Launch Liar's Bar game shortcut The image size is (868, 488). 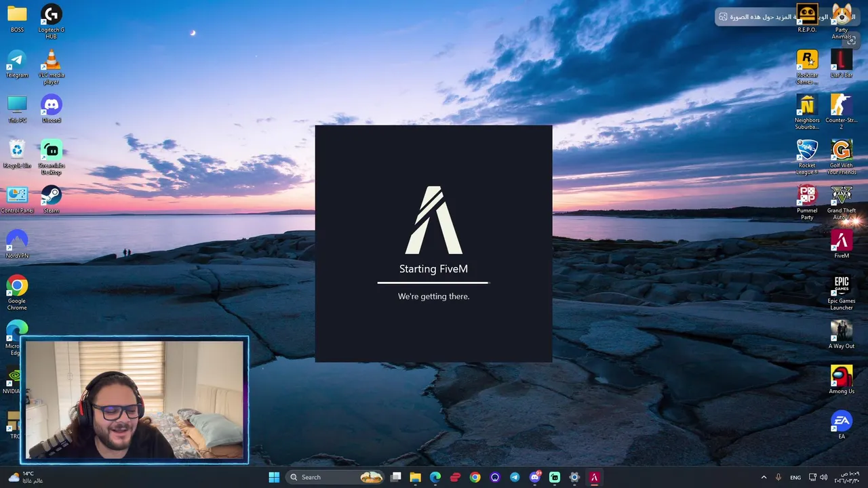842,64
